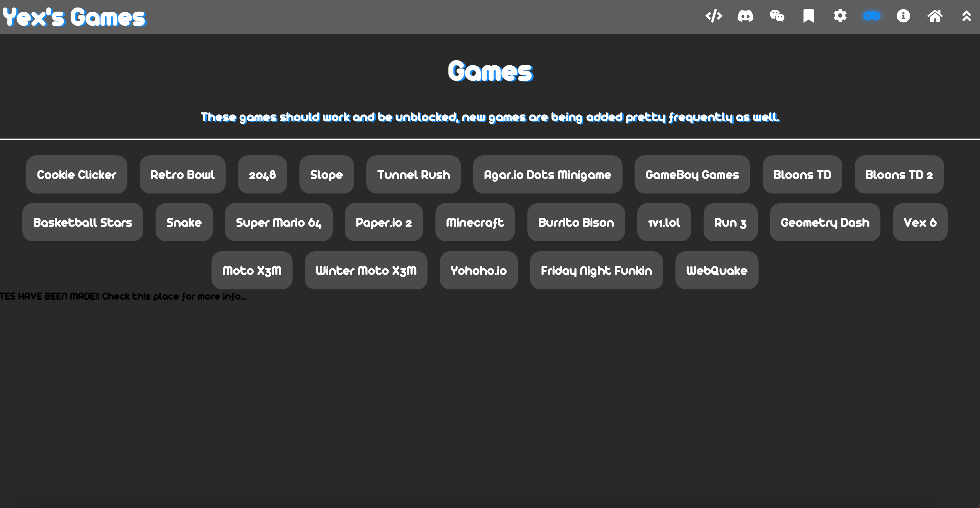Collapse navbar with double-chevron up icon
The height and width of the screenshot is (508, 980).
966,16
